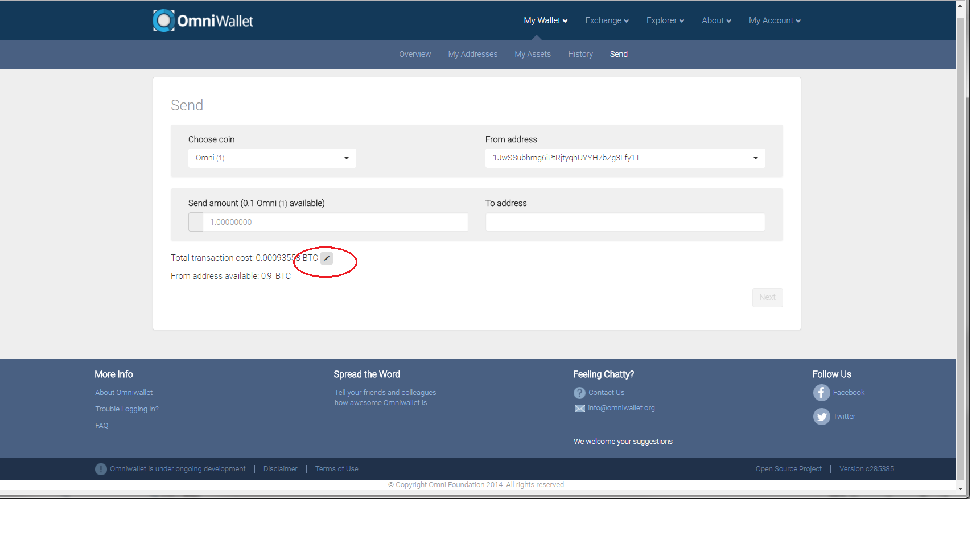
Task: Click the Version c285385 link
Action: (867, 469)
